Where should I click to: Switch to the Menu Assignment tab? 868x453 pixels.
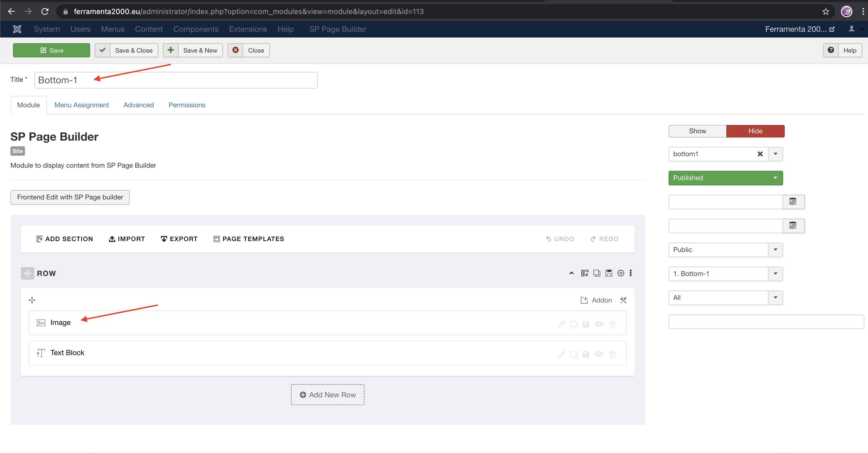(81, 105)
